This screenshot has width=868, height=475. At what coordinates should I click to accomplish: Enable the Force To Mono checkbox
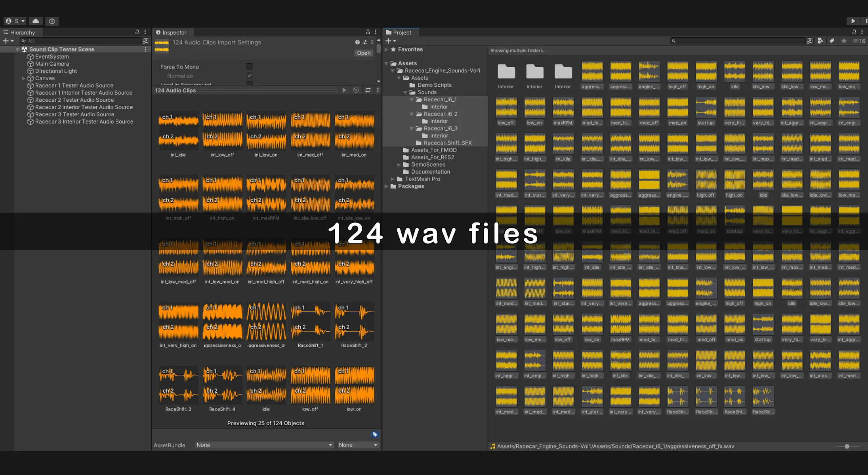pyautogui.click(x=249, y=66)
